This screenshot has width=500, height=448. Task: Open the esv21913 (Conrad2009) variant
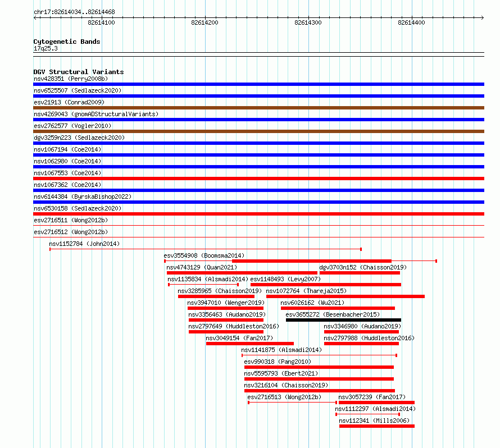69,102
